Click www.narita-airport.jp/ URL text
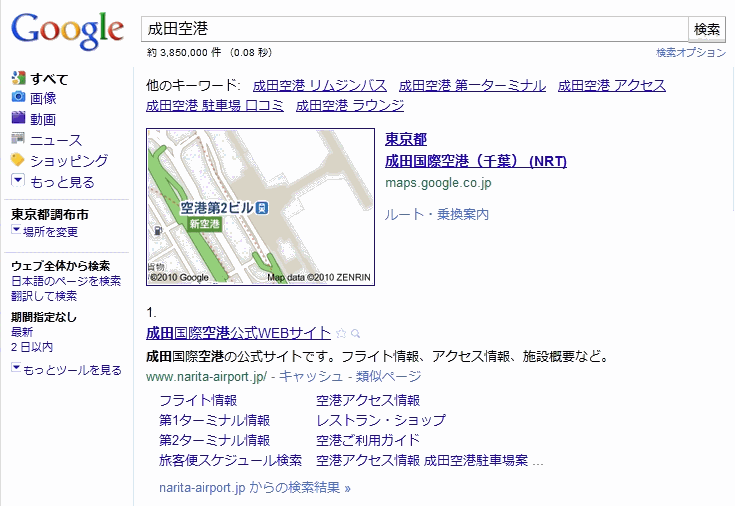This screenshot has height=506, width=735. tap(207, 377)
